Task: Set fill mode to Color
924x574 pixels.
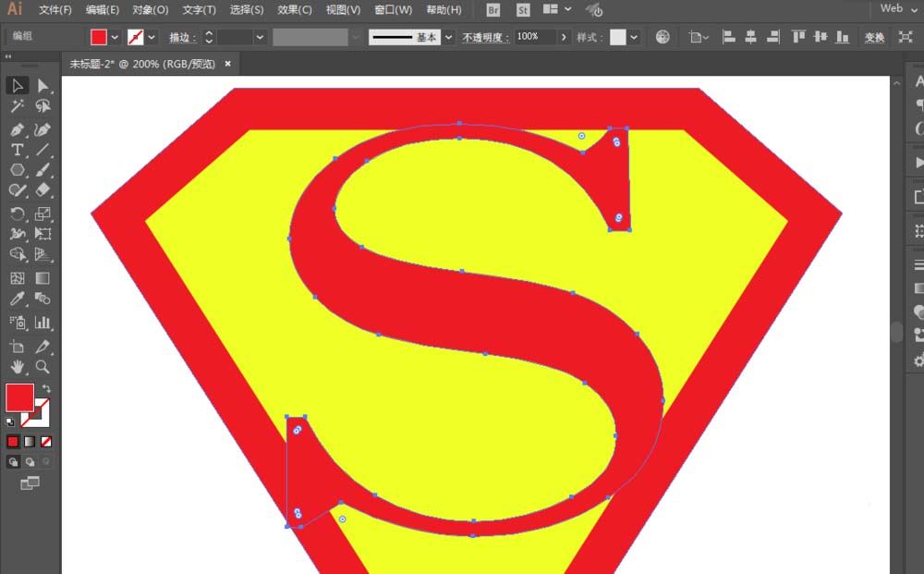Action: 13,442
